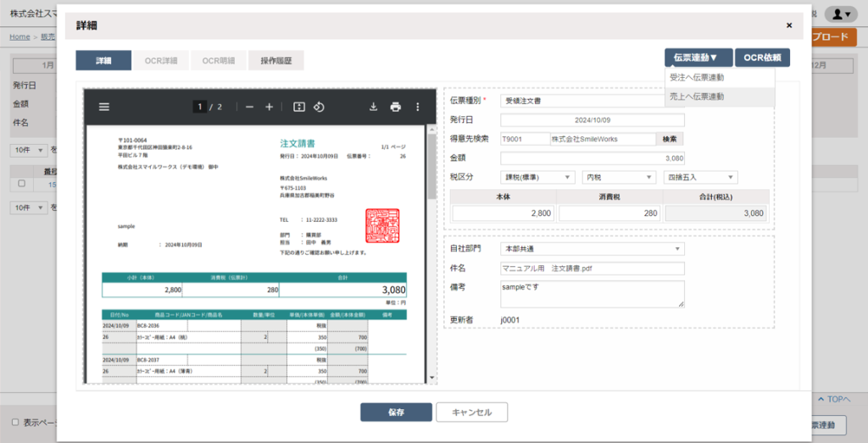Click the PDF page number field

(200, 107)
